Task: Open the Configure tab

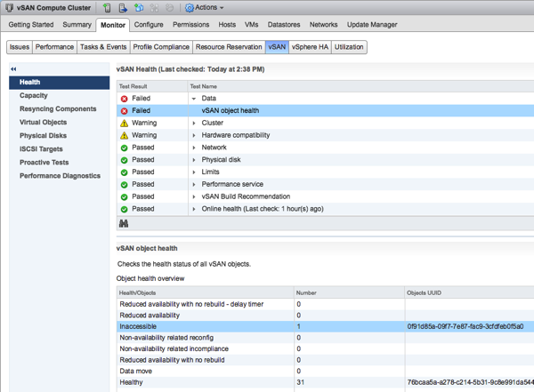Action: (x=149, y=25)
